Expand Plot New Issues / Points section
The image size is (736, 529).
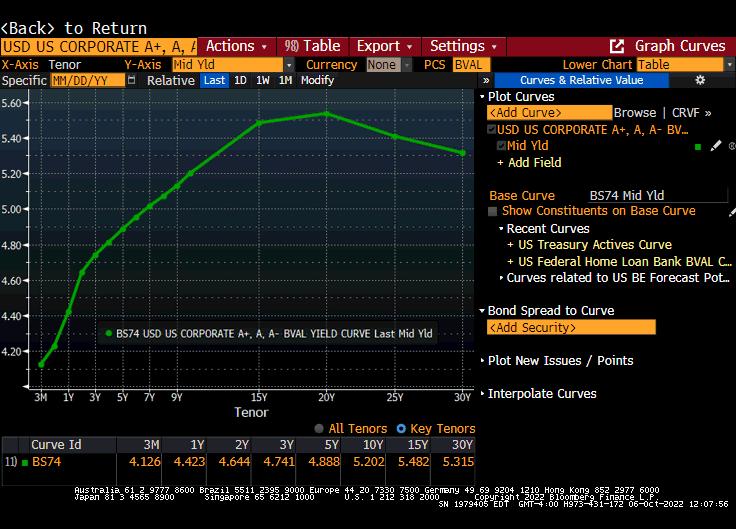coord(482,360)
